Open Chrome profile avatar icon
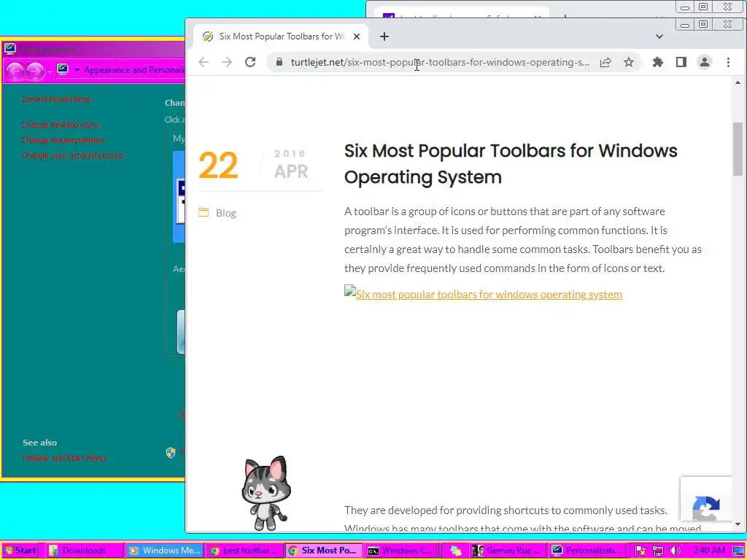Viewport: 747px width, 560px height. (705, 63)
